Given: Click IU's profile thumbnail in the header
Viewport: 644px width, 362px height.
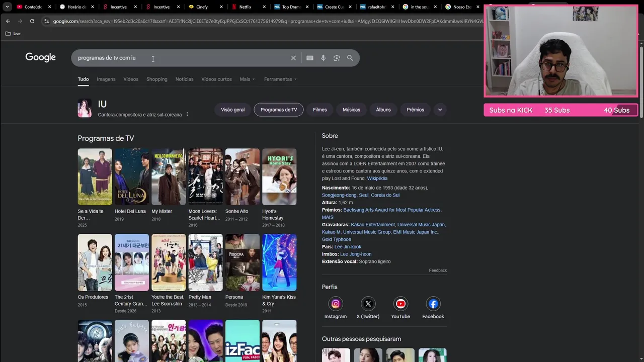Looking at the screenshot, I should [85, 108].
